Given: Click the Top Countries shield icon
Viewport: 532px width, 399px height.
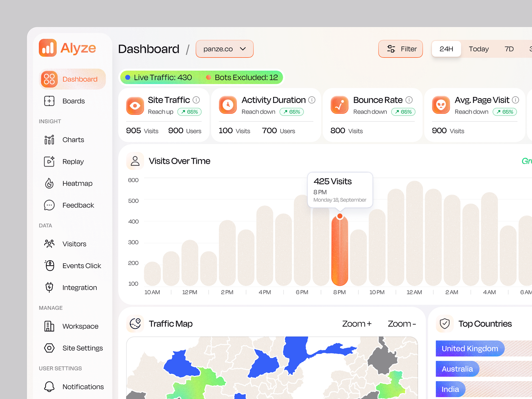Looking at the screenshot, I should (445, 324).
